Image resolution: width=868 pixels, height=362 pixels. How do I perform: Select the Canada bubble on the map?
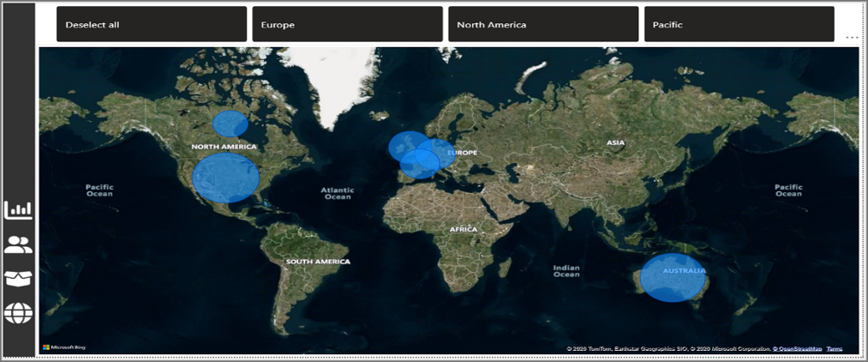coord(230,124)
